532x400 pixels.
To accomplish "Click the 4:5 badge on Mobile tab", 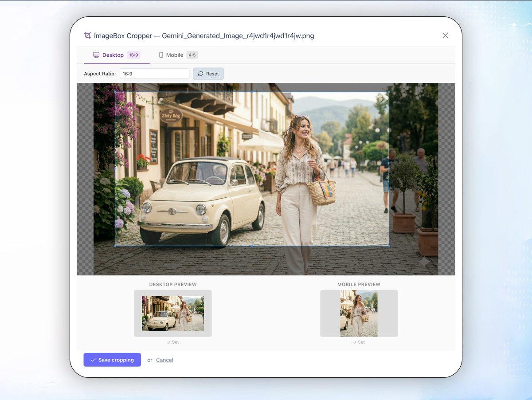I will point(192,55).
